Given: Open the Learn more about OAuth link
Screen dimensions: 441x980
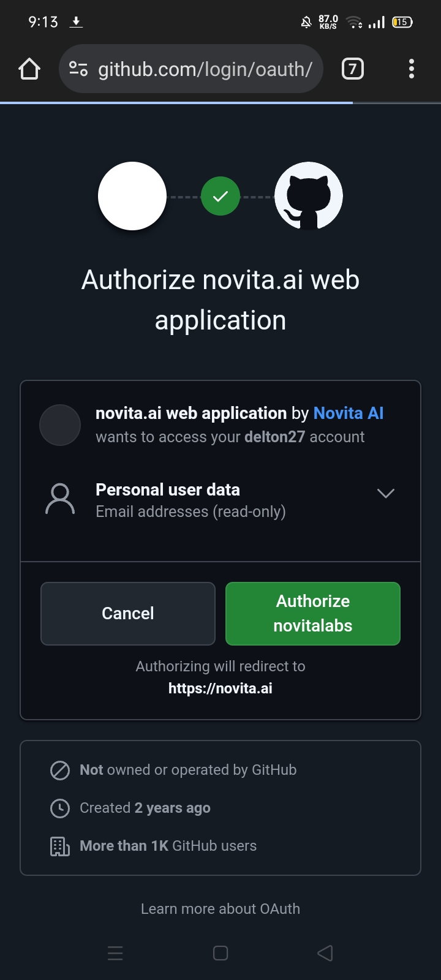Looking at the screenshot, I should click(221, 909).
